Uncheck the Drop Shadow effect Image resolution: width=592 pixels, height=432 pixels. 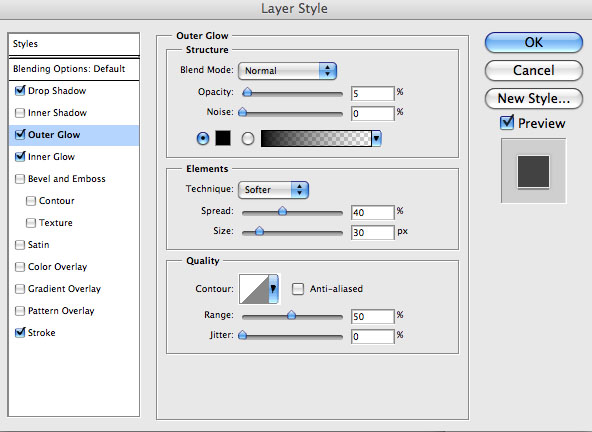tap(20, 91)
